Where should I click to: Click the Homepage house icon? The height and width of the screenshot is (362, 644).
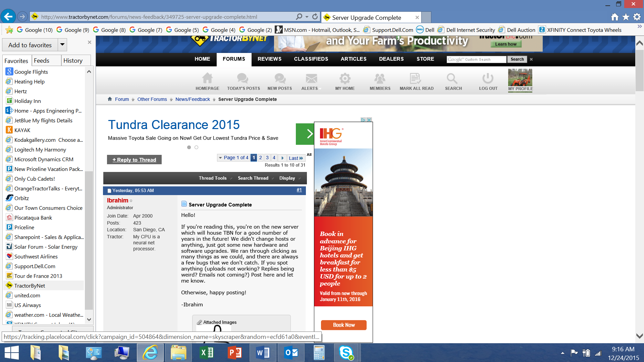[207, 78]
